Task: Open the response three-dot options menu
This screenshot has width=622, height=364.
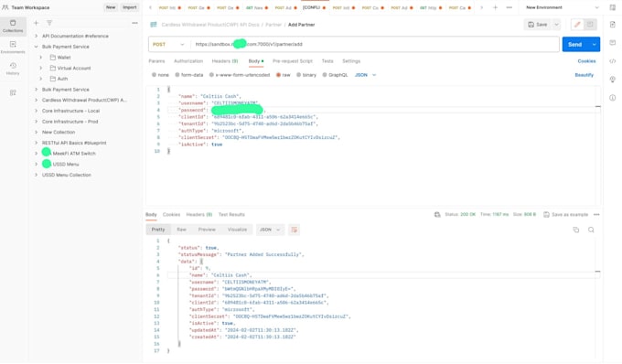Action: [596, 215]
